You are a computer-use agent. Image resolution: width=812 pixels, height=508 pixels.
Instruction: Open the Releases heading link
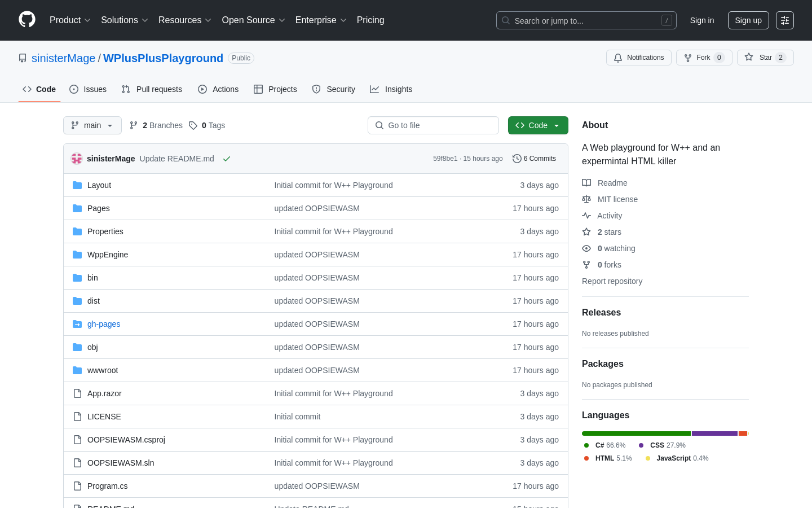(601, 313)
